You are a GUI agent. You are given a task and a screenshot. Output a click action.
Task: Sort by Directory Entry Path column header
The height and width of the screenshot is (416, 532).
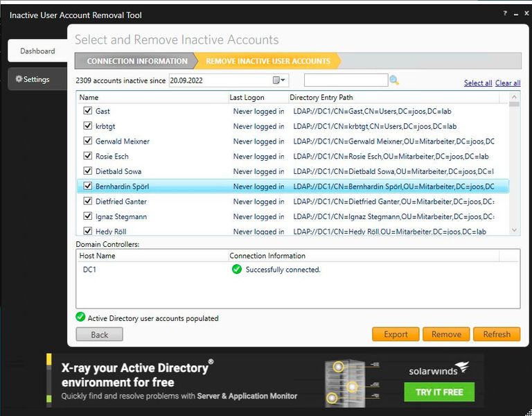point(393,98)
